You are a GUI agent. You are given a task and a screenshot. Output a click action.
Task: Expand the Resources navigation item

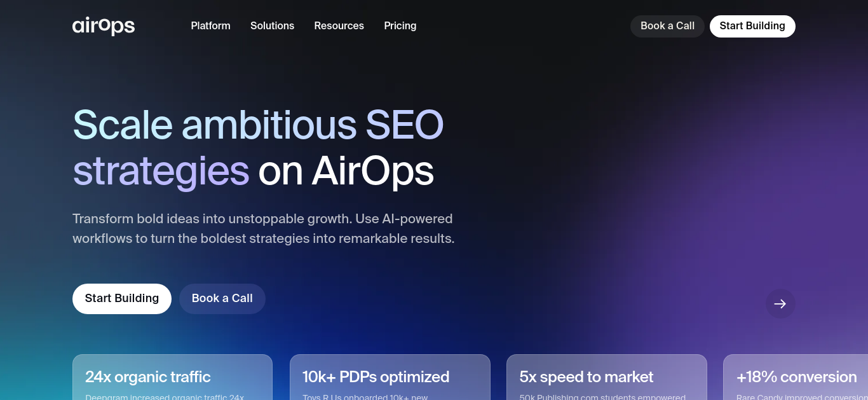339,26
